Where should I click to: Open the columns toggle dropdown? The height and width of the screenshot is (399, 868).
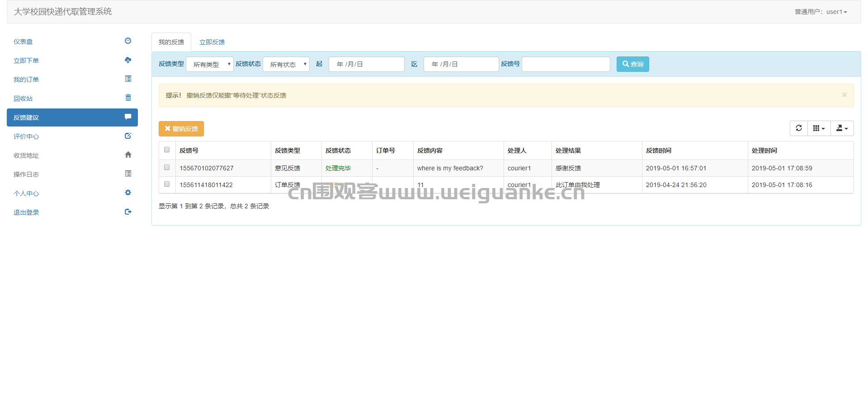click(819, 128)
